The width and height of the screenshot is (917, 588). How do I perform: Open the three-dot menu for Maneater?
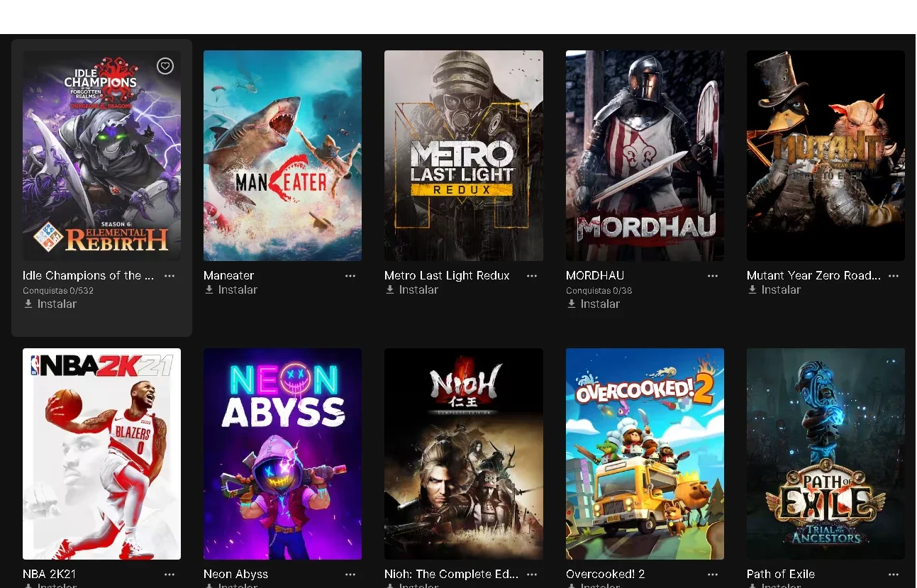point(350,276)
